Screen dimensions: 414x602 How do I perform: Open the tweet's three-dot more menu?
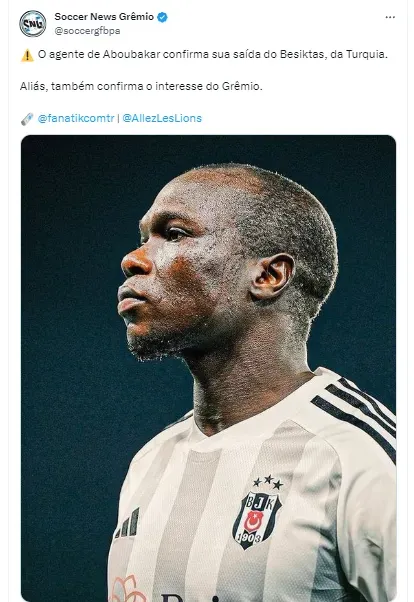(x=390, y=17)
